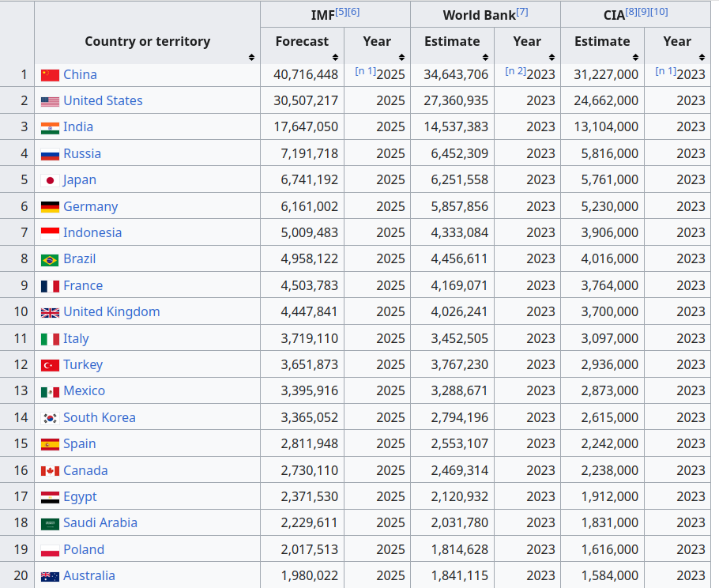Click the Australia flag icon

click(50, 576)
